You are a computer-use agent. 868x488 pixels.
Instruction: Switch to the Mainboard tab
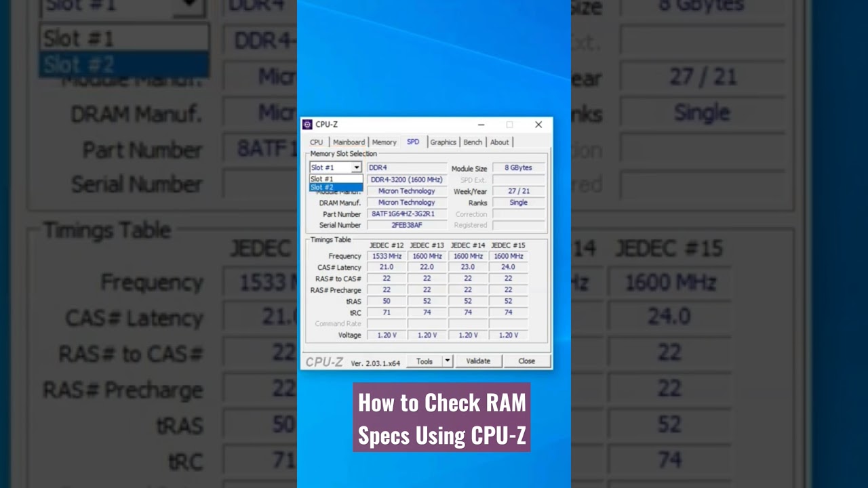(349, 142)
